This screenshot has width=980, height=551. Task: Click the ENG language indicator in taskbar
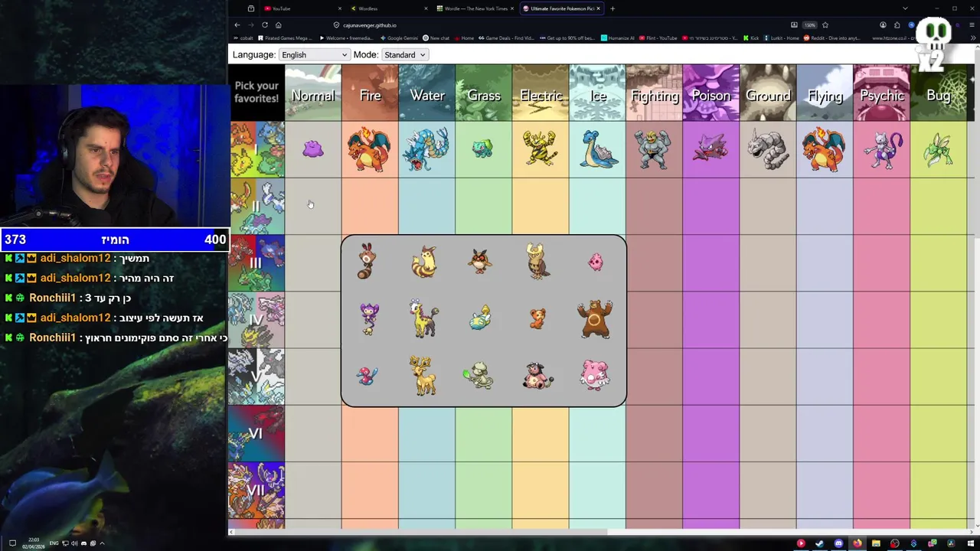tap(54, 543)
